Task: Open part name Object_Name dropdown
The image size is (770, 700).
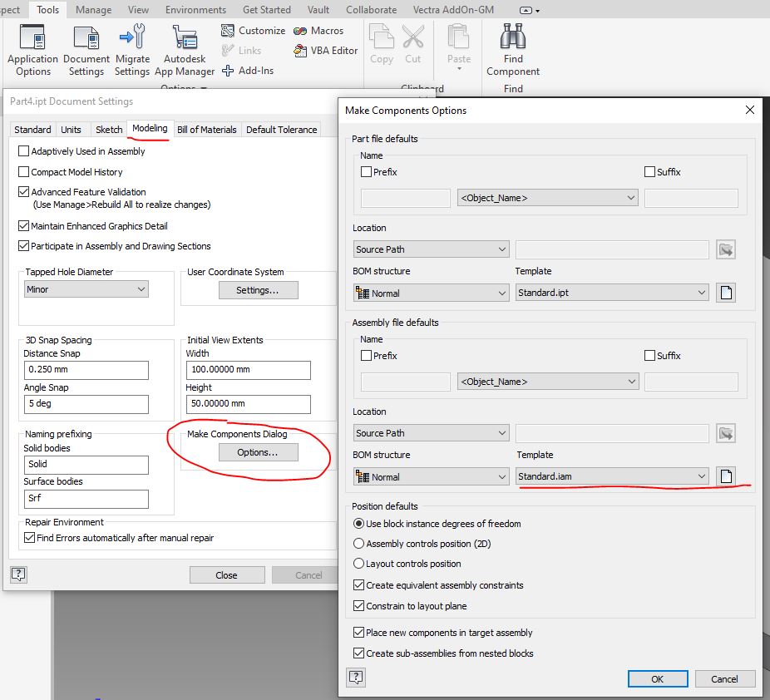Action: click(547, 198)
